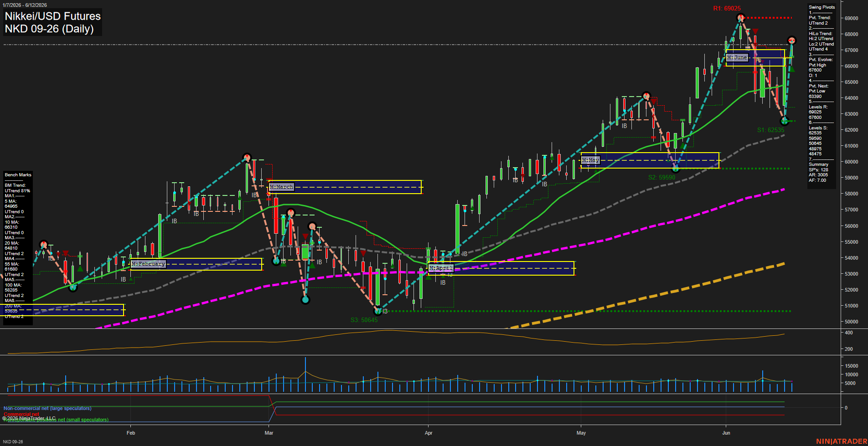Click the Feb label on the time axis
Image resolution: width=868 pixels, height=446 pixels.
pos(131,433)
